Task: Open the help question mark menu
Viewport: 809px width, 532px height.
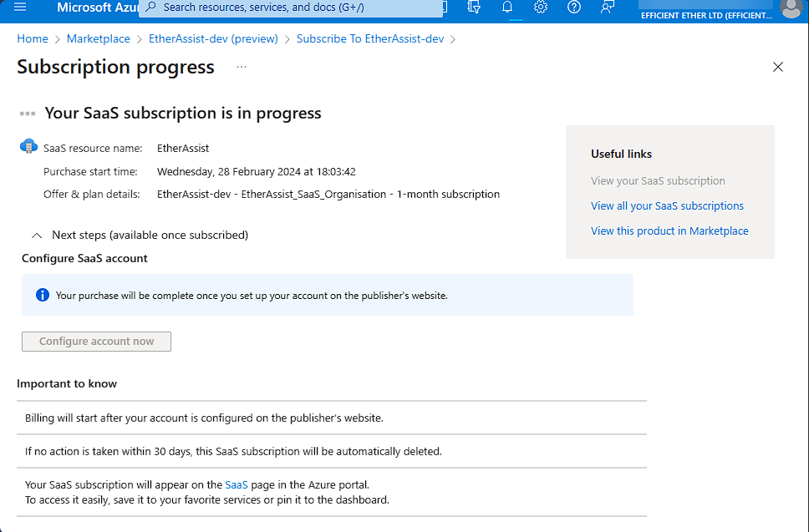Action: tap(573, 8)
